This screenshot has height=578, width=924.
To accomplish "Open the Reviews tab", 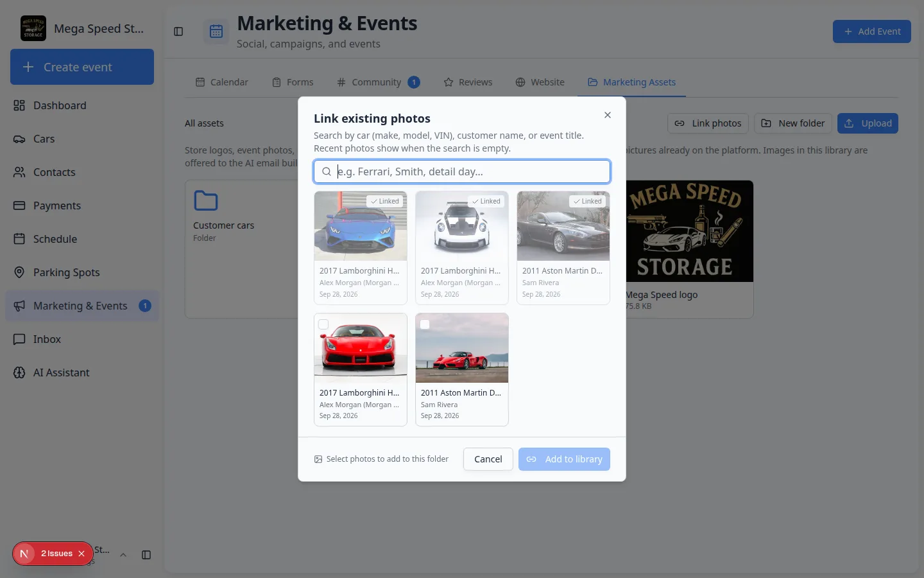I will click(x=468, y=82).
